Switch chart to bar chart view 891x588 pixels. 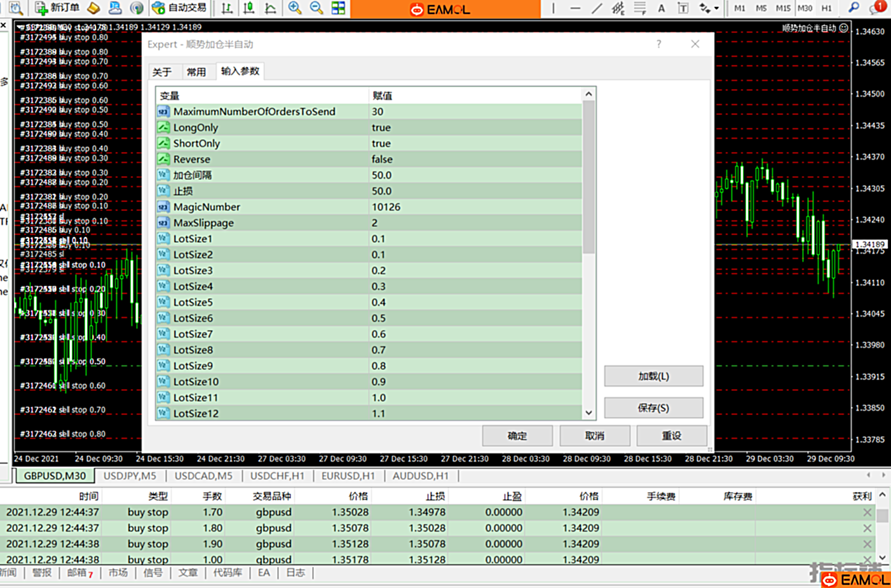pos(227,8)
